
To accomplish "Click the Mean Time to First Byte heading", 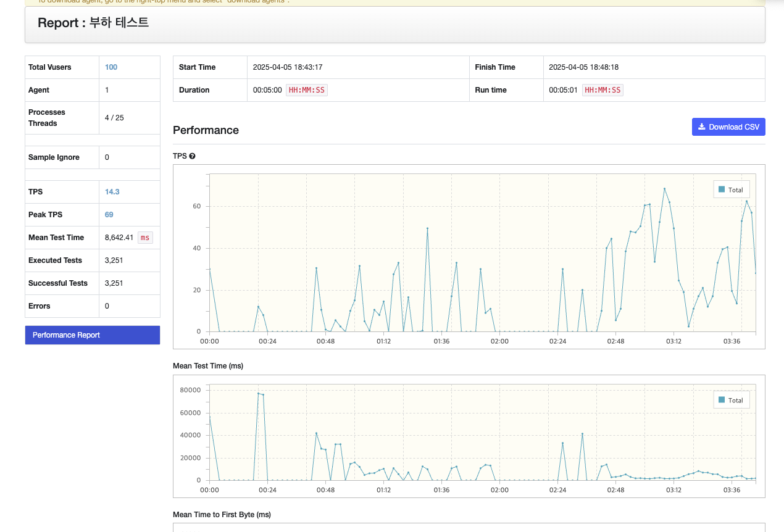I will [222, 515].
